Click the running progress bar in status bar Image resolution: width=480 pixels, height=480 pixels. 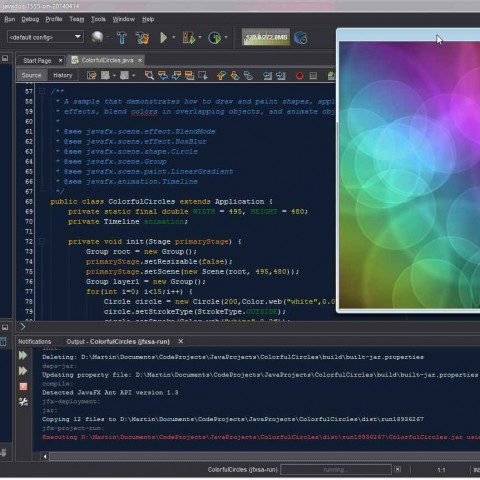pos(336,470)
